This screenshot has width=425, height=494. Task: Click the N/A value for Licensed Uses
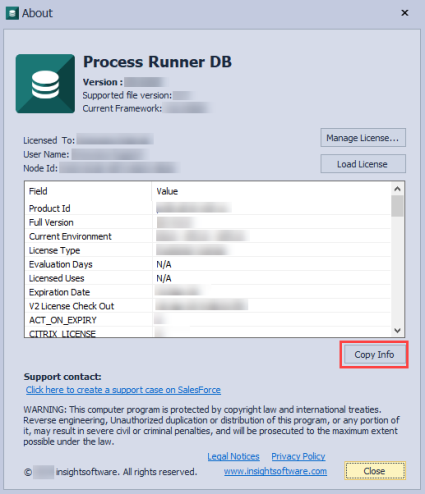tap(164, 279)
